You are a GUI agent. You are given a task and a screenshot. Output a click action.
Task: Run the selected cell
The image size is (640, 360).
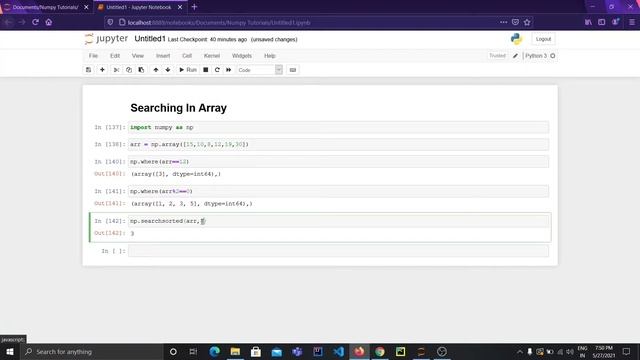(x=188, y=70)
